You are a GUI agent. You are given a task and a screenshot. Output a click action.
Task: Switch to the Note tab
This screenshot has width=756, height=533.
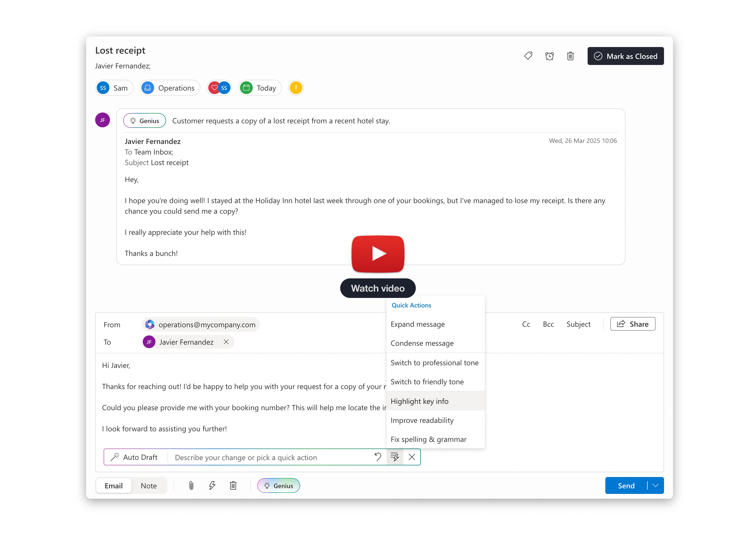pos(149,486)
